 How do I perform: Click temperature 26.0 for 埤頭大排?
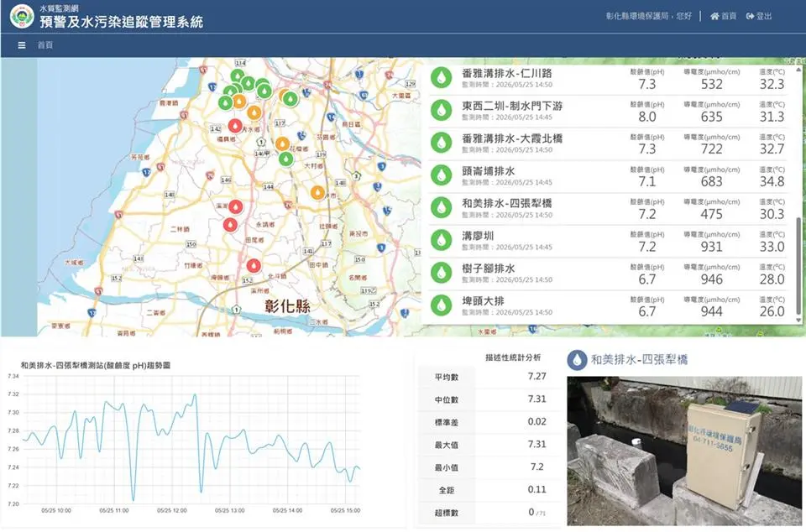[x=772, y=311]
